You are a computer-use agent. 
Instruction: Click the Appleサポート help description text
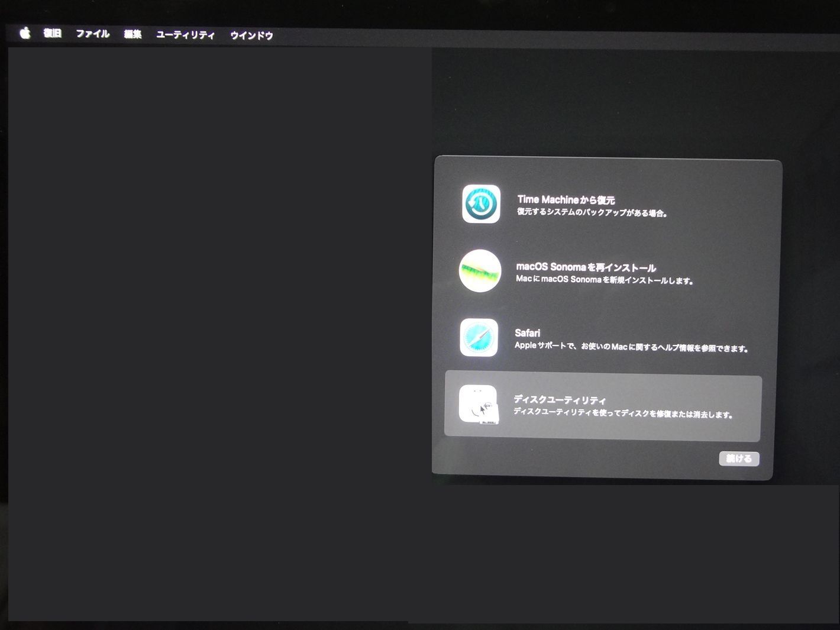tap(631, 347)
